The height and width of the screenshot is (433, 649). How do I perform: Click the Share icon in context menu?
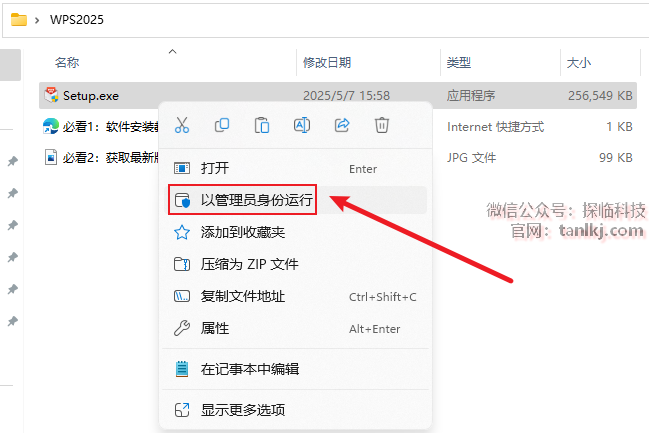pos(342,125)
